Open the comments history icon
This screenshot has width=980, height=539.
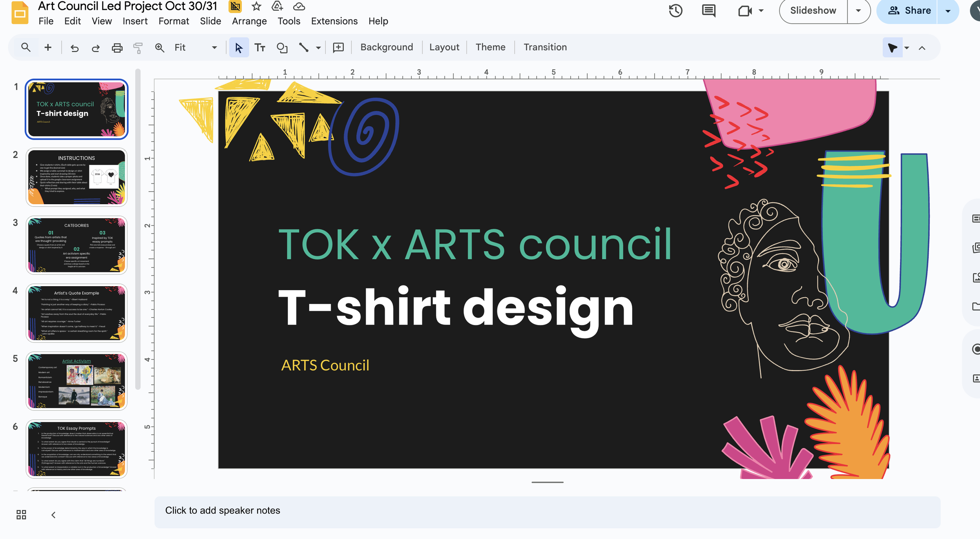(x=708, y=11)
